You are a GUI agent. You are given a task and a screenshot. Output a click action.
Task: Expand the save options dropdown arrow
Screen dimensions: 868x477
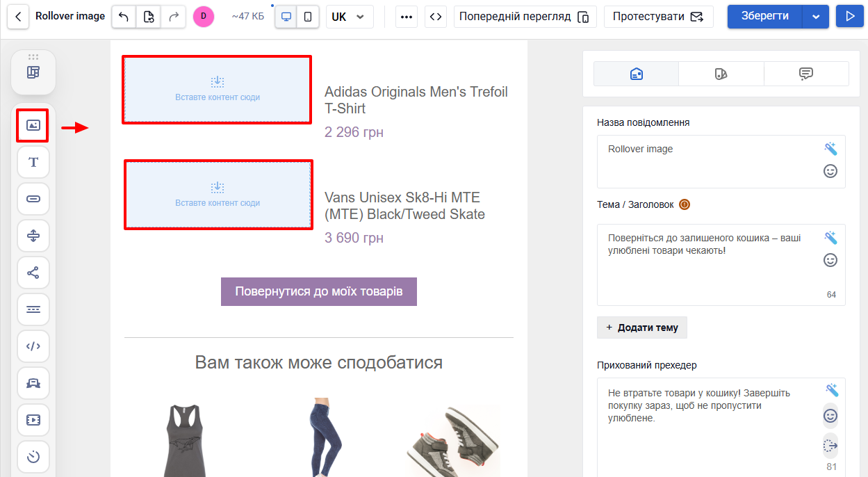pyautogui.click(x=816, y=17)
